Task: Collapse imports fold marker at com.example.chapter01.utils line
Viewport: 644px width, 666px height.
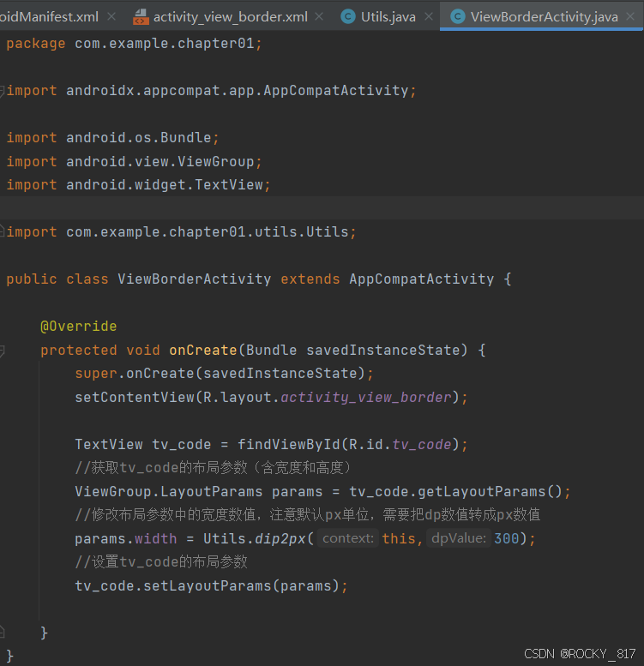Action: [x=2, y=231]
